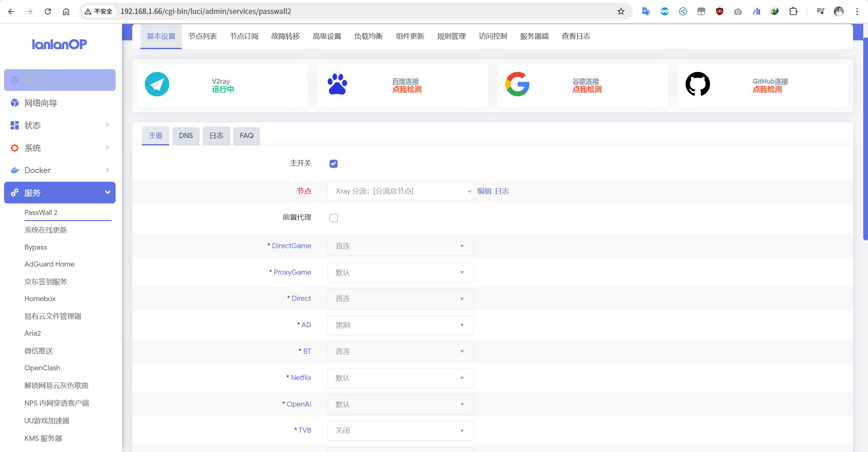Click the Docker whale icon in sidebar
This screenshot has height=452, width=868.
tap(15, 170)
